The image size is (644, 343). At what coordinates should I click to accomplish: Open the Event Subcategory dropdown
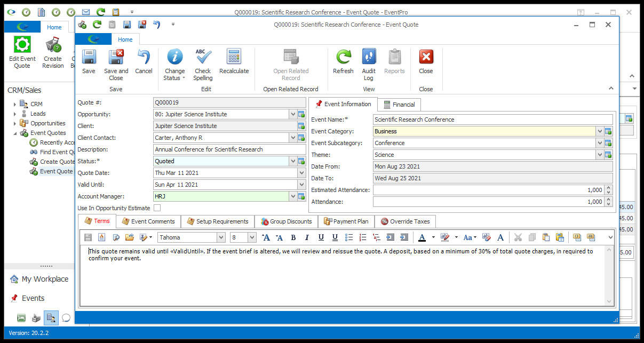click(600, 143)
